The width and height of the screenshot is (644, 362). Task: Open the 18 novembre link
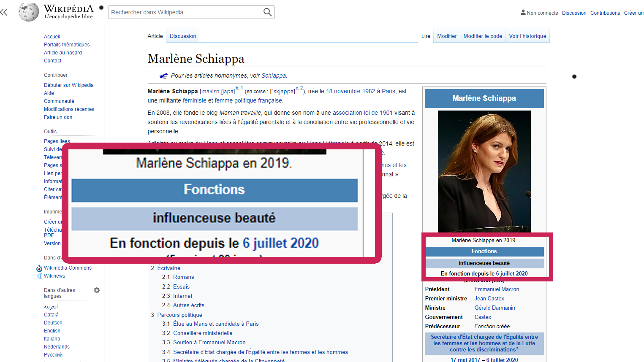tap(343, 91)
